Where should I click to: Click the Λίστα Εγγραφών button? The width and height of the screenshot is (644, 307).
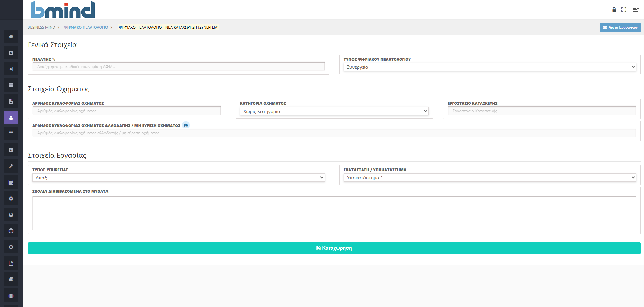pos(620,27)
